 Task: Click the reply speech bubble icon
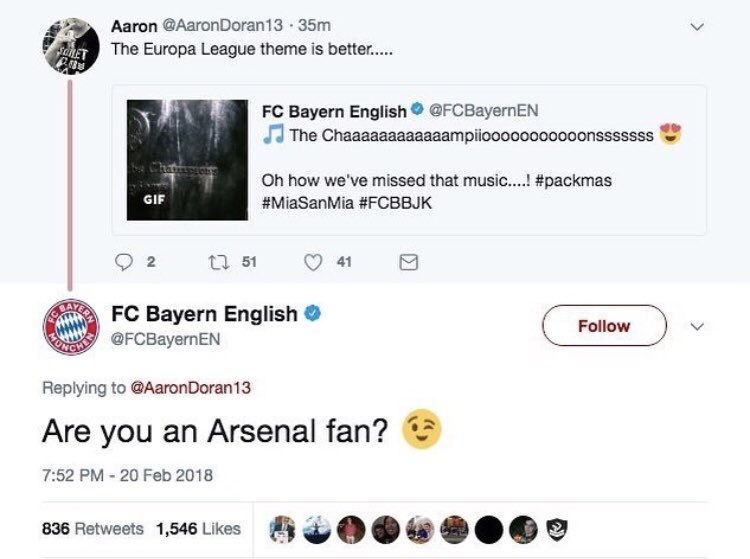pos(122,261)
